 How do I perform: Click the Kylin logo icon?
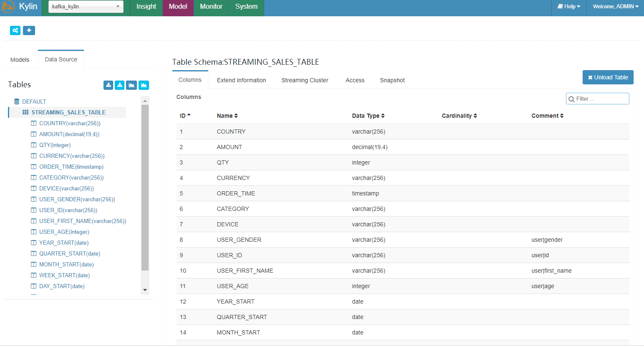pos(8,7)
